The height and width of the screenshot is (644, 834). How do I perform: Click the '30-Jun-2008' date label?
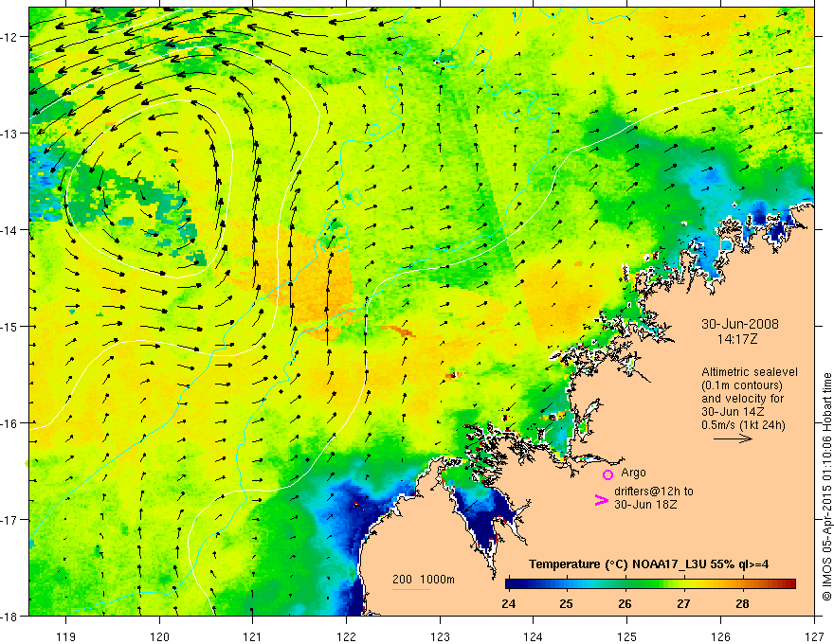click(739, 324)
